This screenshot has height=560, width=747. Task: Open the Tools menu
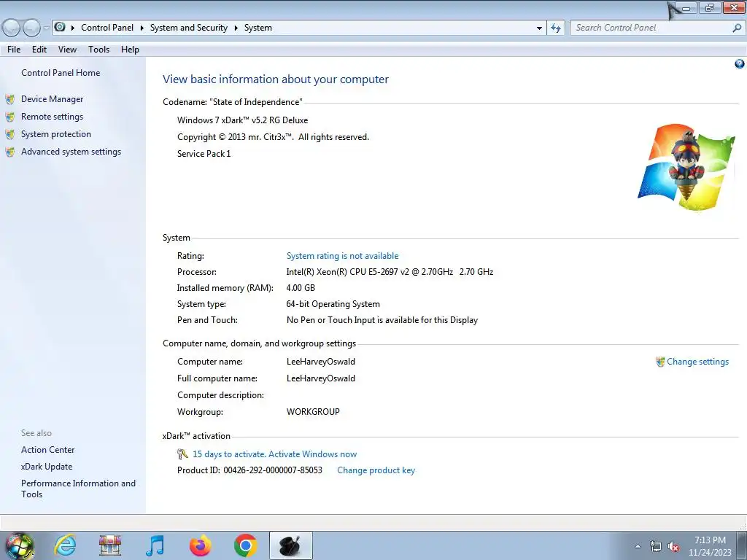(x=98, y=50)
